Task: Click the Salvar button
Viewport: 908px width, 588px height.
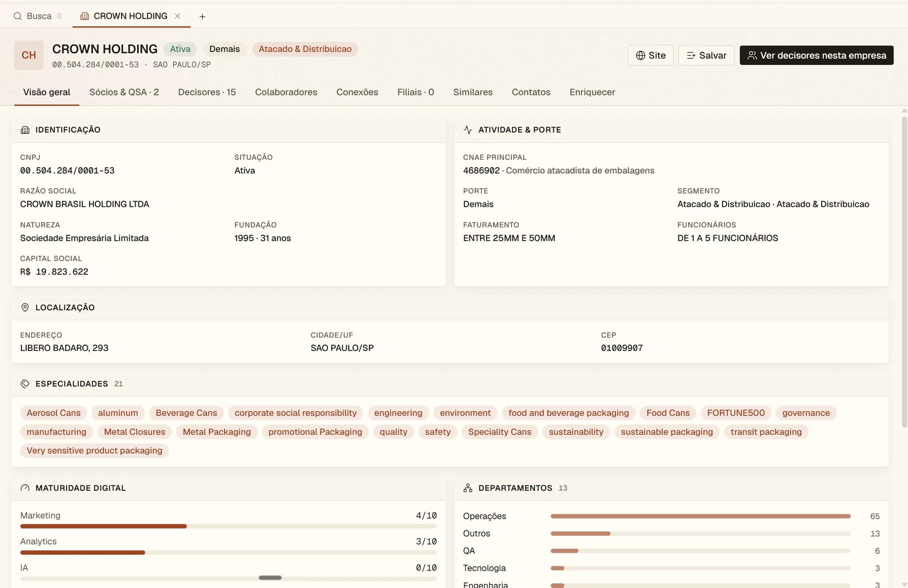Action: click(x=706, y=55)
